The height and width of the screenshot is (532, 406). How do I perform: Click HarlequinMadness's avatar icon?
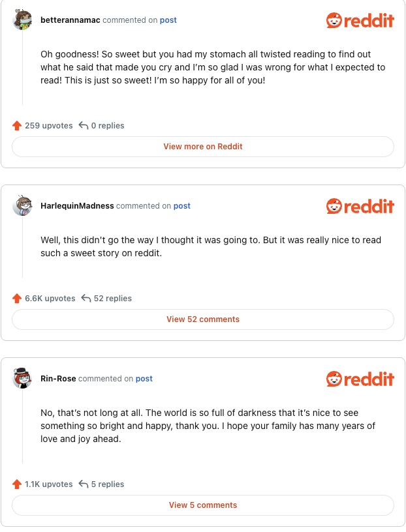coord(23,206)
